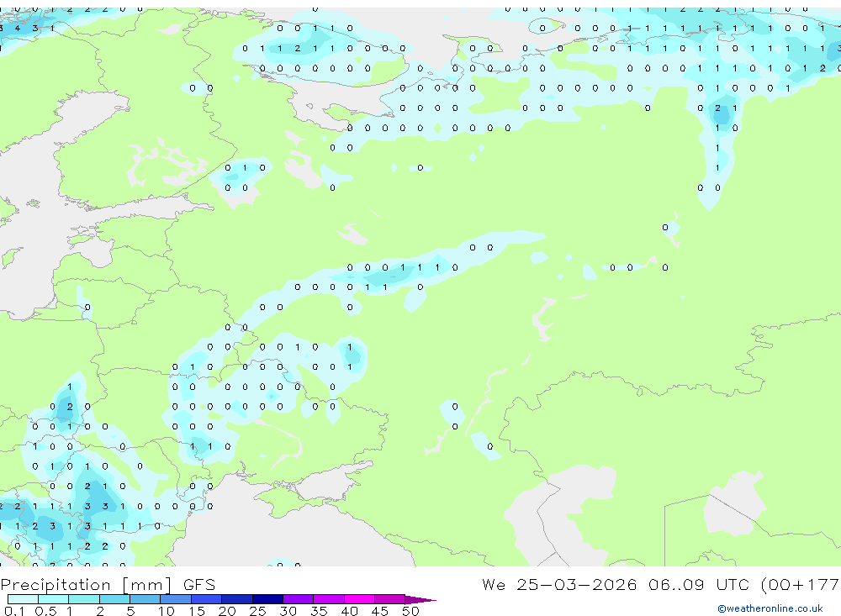This screenshot has height=616, width=841.
Task: Click the date 'We 25-03-2026'
Action: (559, 584)
